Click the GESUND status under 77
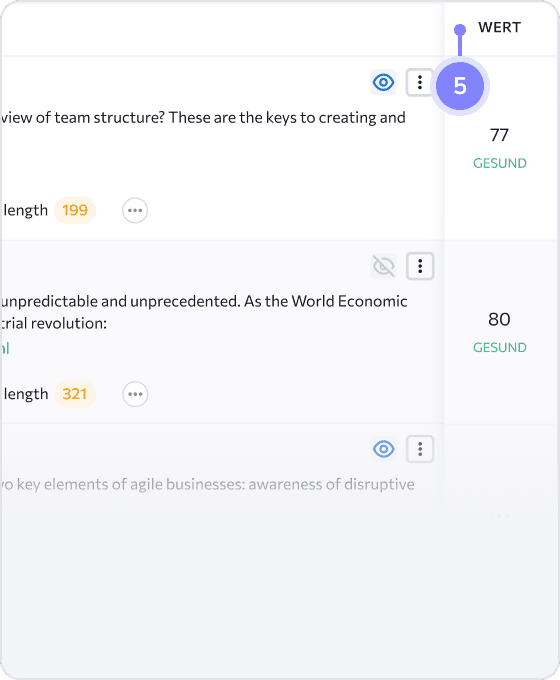The width and height of the screenshot is (560, 680). (x=500, y=163)
